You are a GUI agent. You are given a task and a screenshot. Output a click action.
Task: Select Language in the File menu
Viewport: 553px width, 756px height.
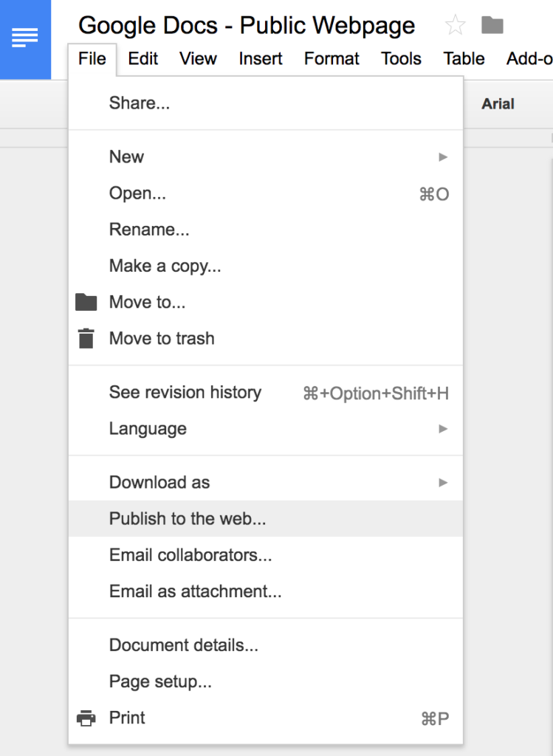(266, 429)
